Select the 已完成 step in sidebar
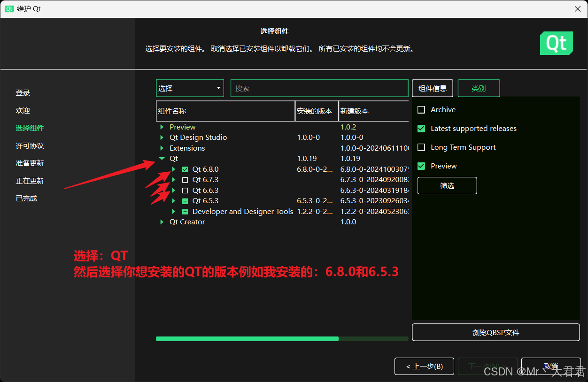 [26, 199]
